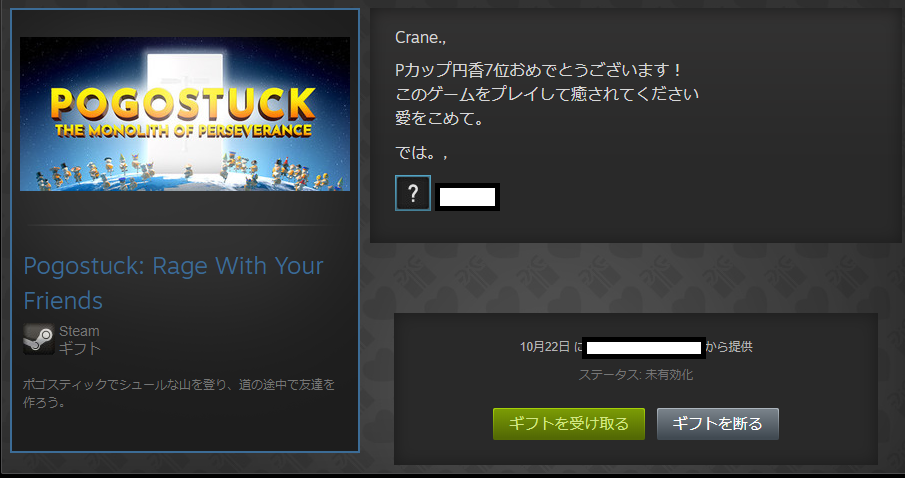Open the Pogostuck banner image
This screenshot has width=905, height=478.
click(185, 114)
